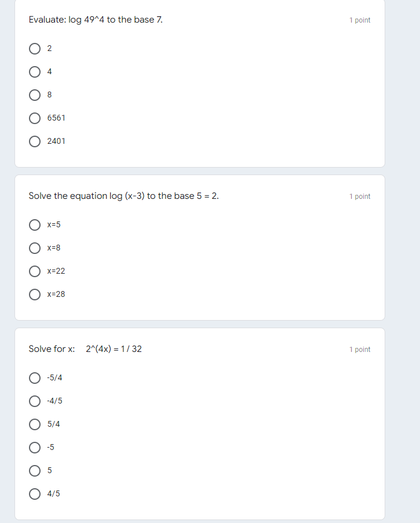
Task: Choose -5 in the third question
Action: pos(35,447)
